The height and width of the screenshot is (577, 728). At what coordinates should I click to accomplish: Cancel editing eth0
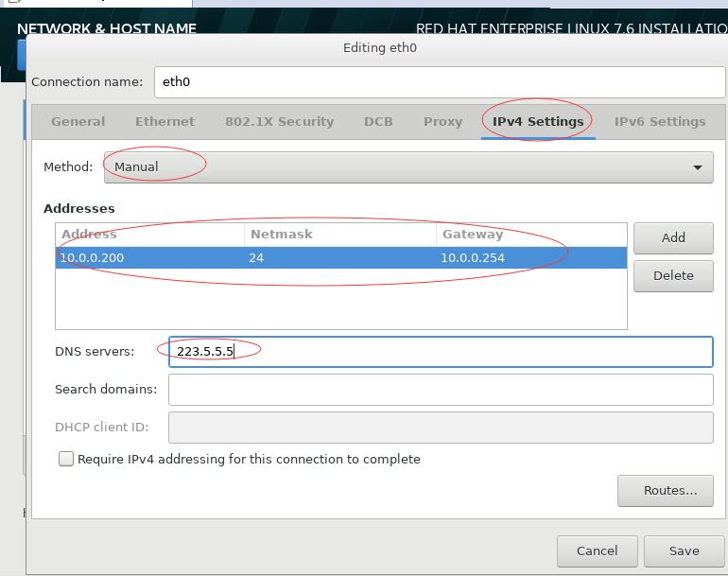pos(597,551)
